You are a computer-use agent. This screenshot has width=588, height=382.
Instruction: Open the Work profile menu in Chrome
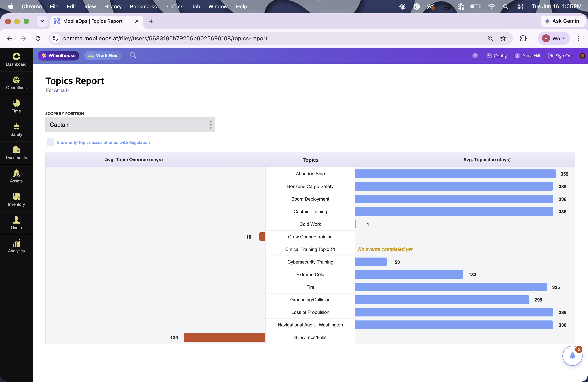pos(554,38)
